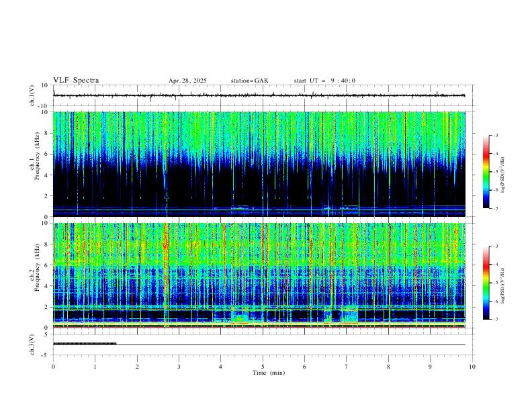The width and height of the screenshot is (532, 411).
Task: Click the "-3" tick on ch.1 colorbar
Action: pos(495,135)
